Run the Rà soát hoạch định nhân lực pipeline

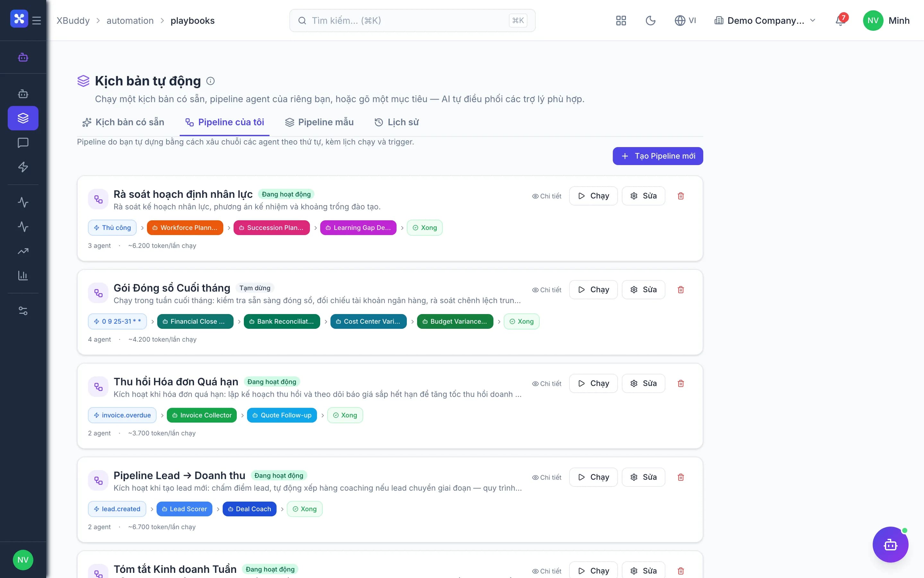[593, 196]
